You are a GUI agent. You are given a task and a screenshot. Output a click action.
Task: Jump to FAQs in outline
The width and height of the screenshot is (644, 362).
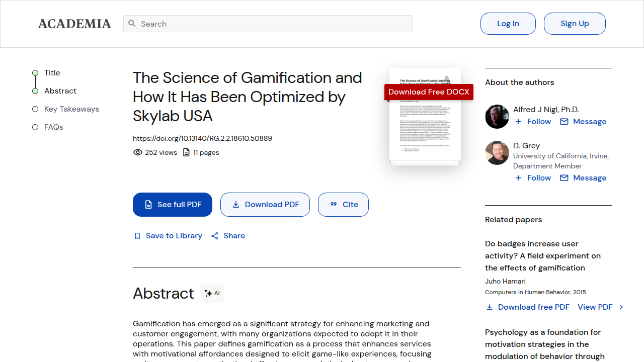tap(53, 127)
